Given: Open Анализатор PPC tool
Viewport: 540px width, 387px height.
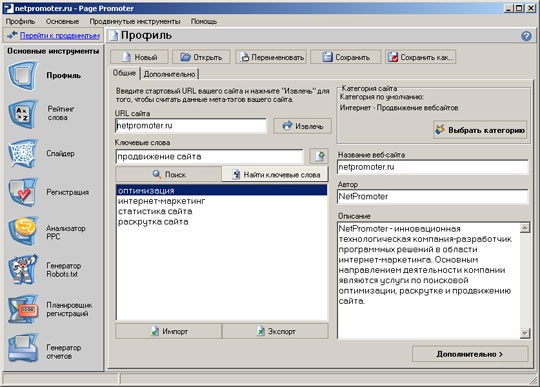Looking at the screenshot, I should [47, 231].
